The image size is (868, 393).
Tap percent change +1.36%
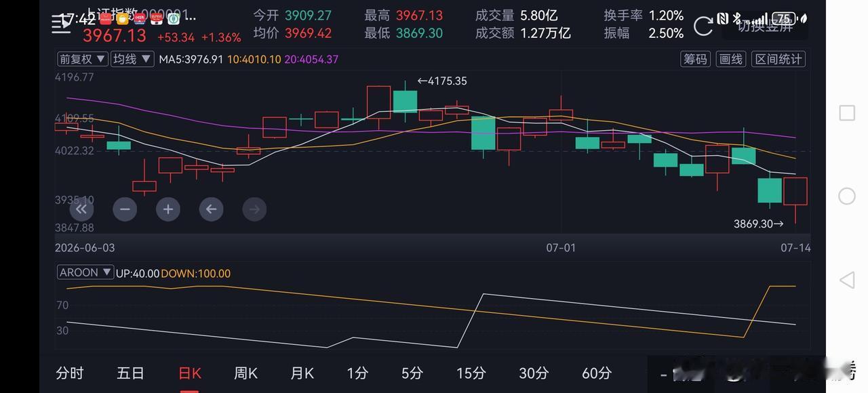click(x=221, y=37)
